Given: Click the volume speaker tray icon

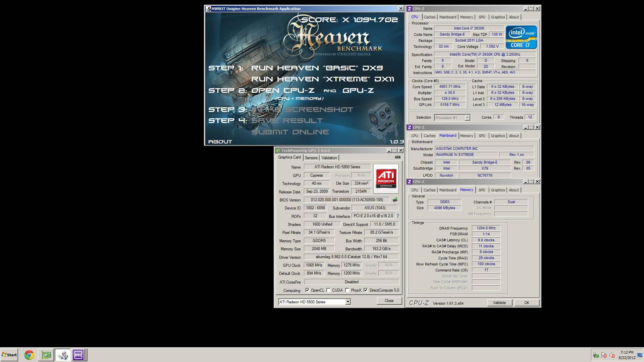Looking at the screenshot, I should [612, 355].
